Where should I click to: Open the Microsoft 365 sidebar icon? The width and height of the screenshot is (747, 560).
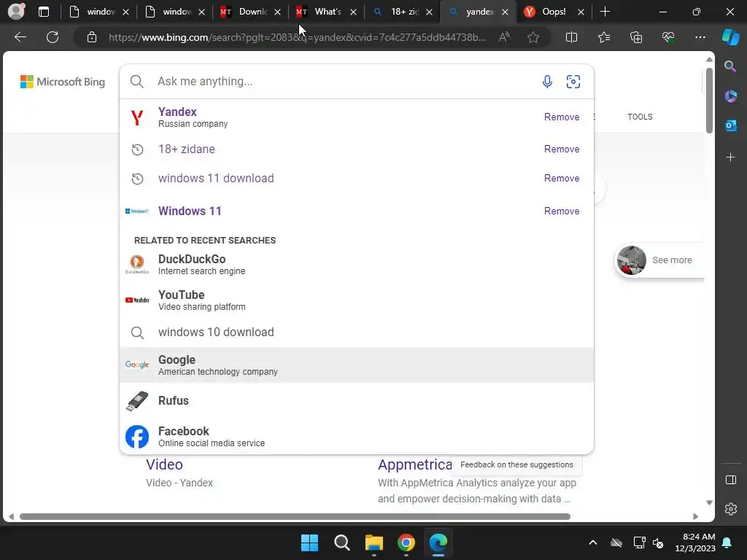[730, 96]
